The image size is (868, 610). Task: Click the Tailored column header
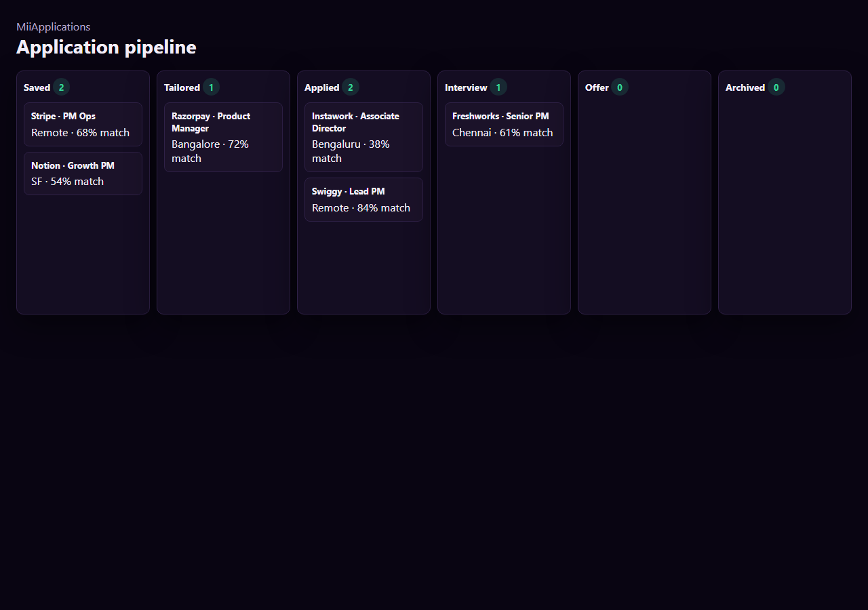pyautogui.click(x=182, y=87)
